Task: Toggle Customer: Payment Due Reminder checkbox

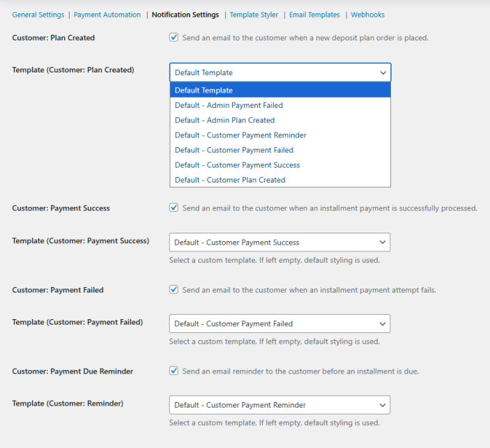Action: 174,371
